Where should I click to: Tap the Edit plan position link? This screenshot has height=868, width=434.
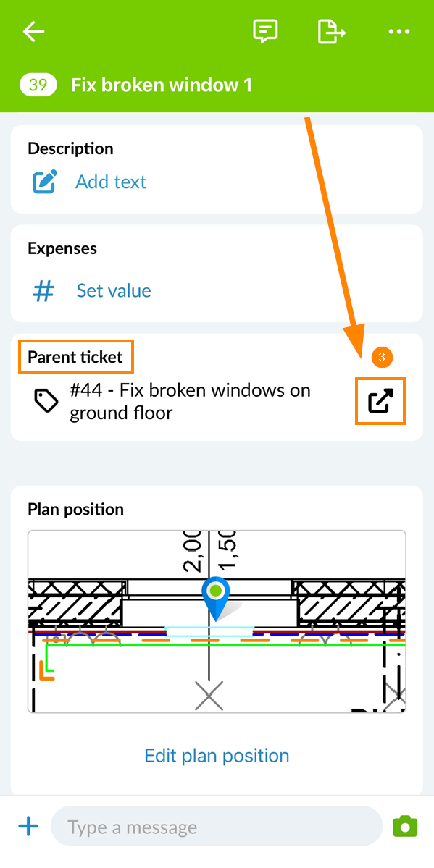point(217,756)
